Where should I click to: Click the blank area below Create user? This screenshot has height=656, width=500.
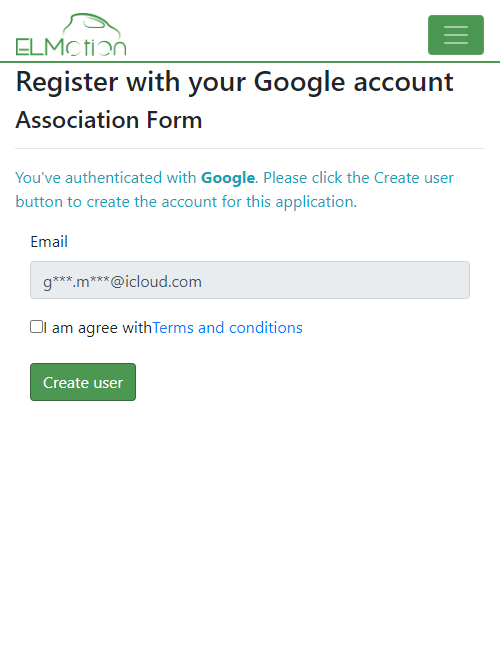(x=250, y=523)
